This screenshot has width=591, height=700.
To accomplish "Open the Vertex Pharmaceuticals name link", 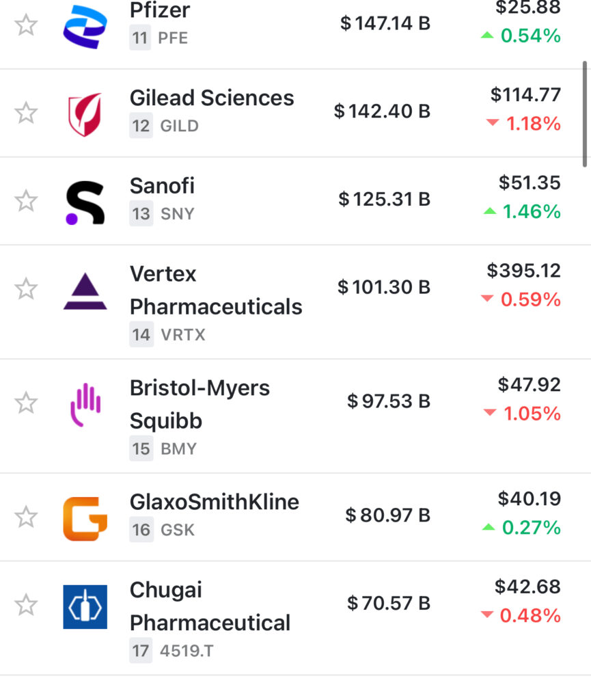I will coord(216,291).
